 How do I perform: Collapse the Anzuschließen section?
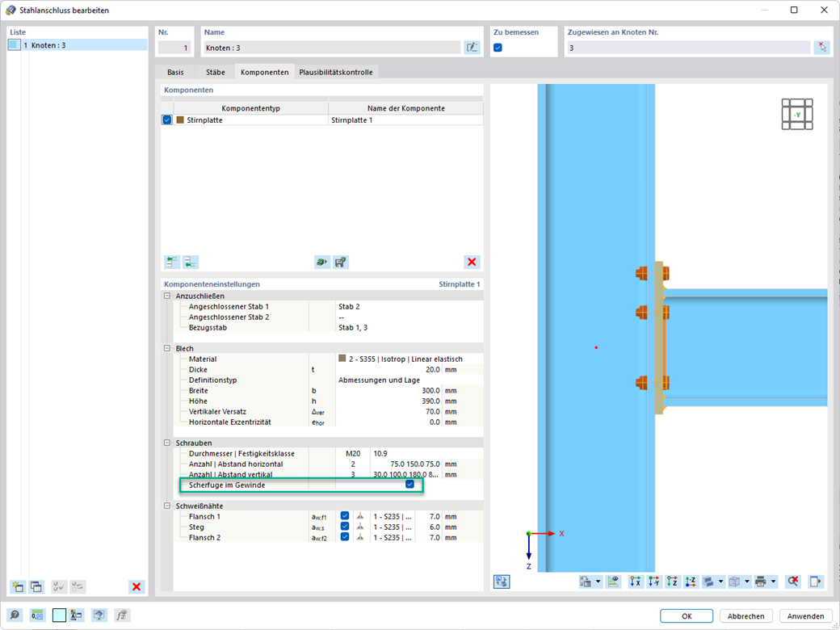point(167,296)
